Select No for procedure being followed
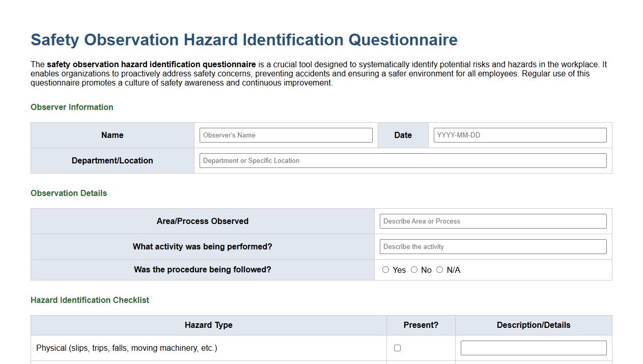This screenshot has height=364, width=643. pyautogui.click(x=414, y=269)
